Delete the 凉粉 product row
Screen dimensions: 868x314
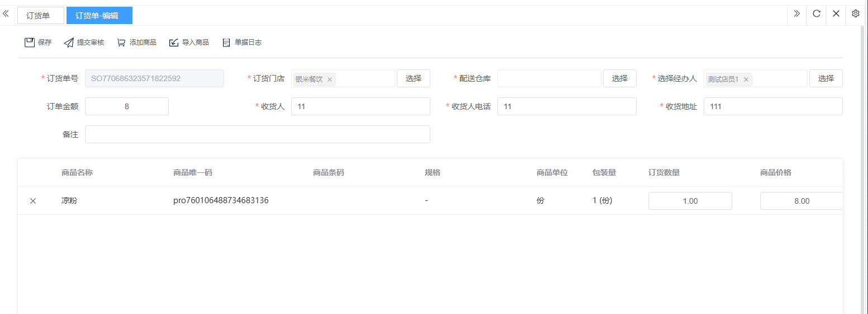(33, 201)
